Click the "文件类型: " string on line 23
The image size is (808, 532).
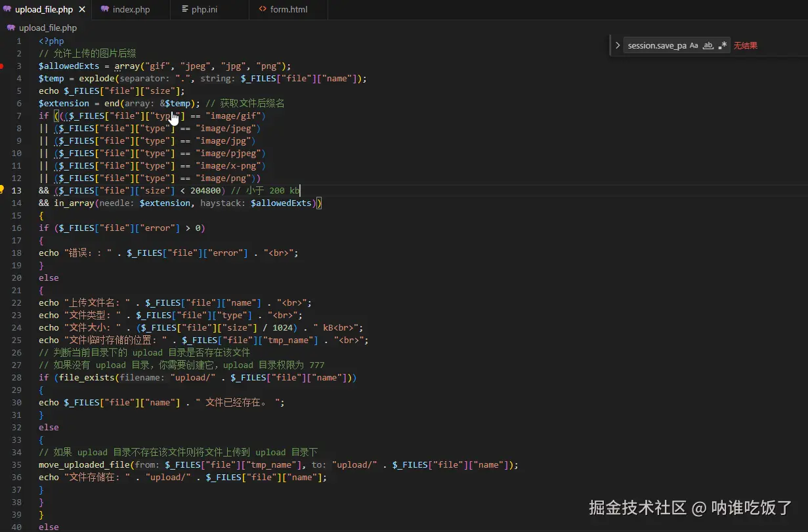coord(93,315)
